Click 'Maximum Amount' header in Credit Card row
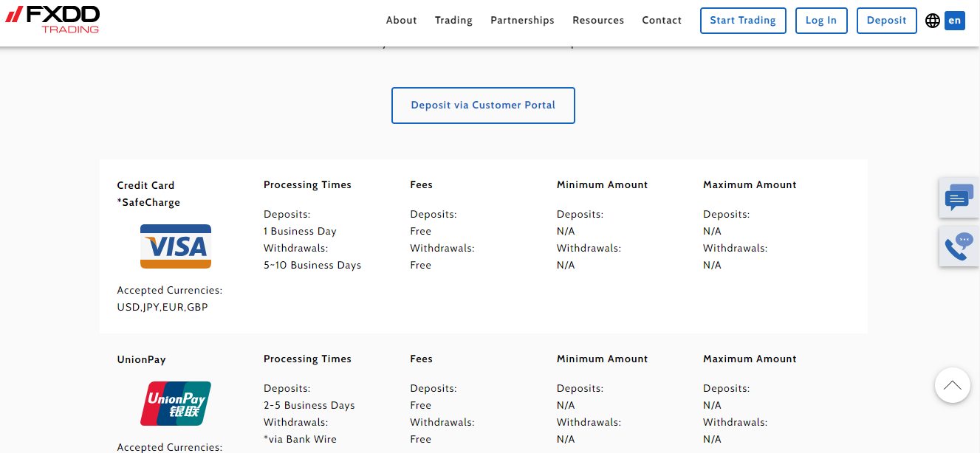 (750, 185)
